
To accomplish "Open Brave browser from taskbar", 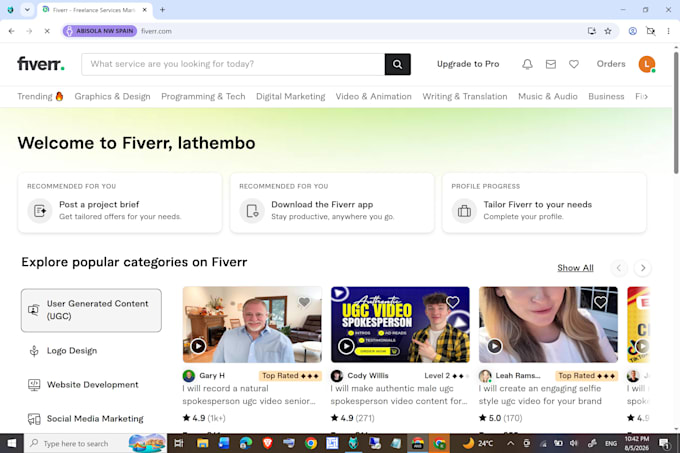I will 268,443.
